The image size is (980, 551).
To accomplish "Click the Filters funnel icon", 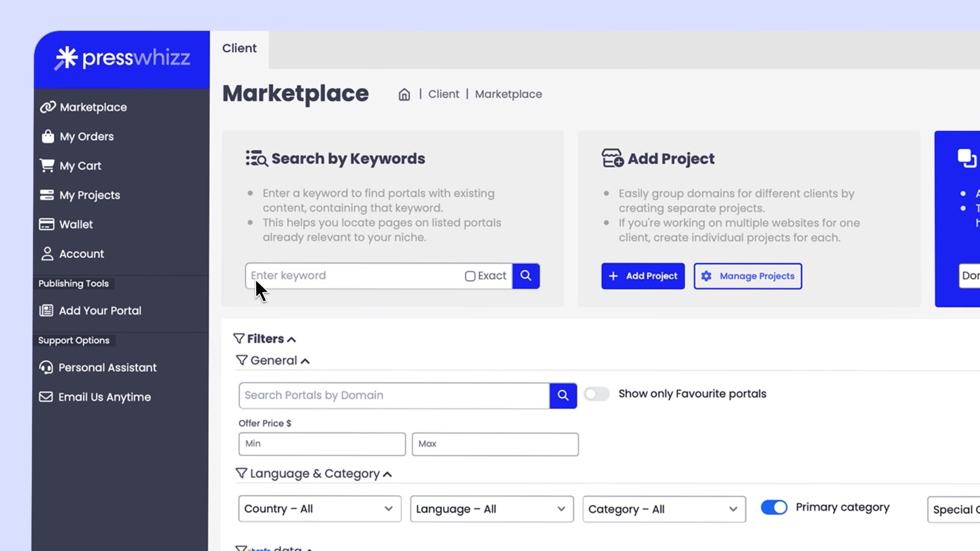I will [239, 338].
